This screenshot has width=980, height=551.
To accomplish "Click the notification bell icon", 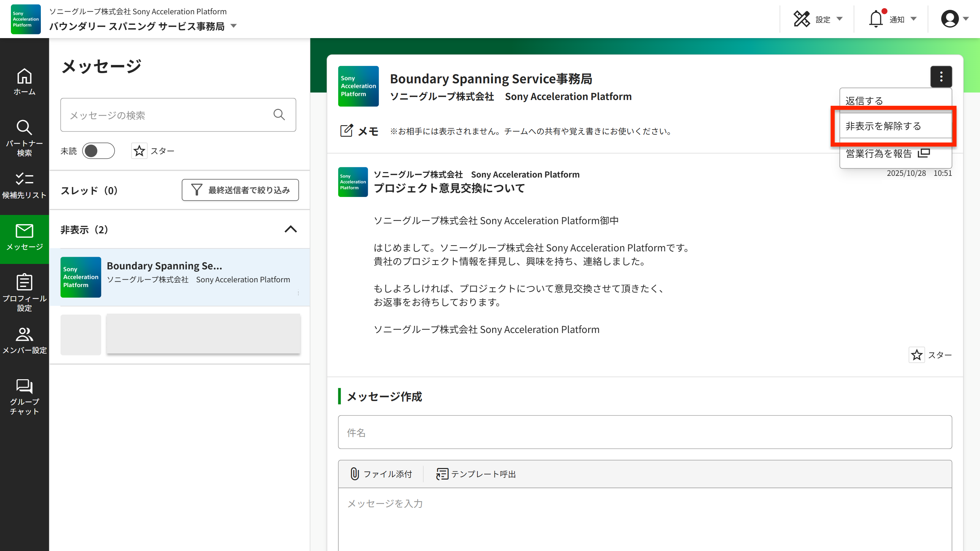I will pos(876,19).
